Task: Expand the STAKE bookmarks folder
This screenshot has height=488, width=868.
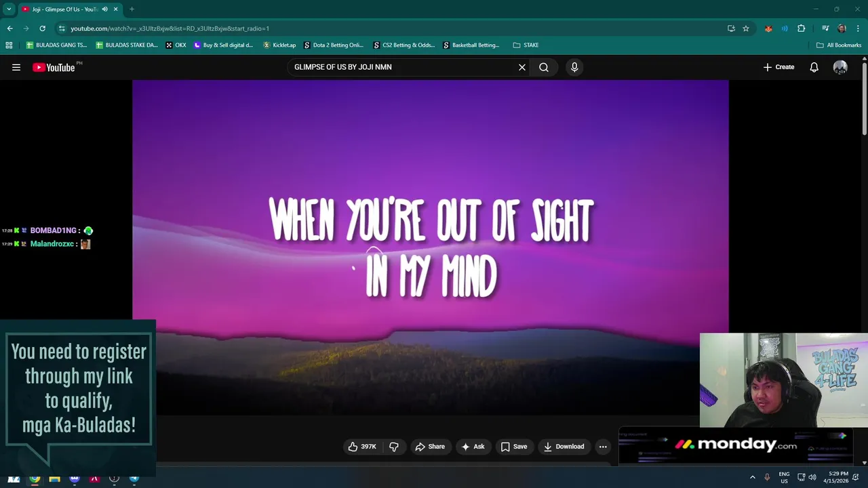Action: [x=526, y=45]
